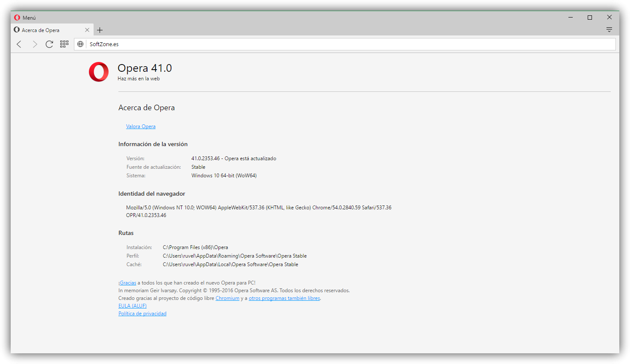The width and height of the screenshot is (630, 364).
Task: Open otros programas también libres link
Action: [284, 298]
